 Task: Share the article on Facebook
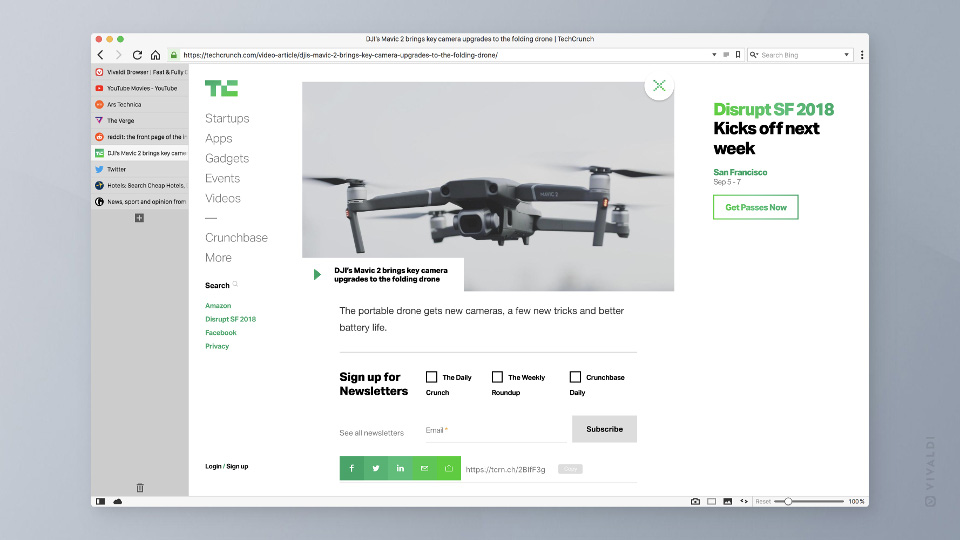pos(351,468)
